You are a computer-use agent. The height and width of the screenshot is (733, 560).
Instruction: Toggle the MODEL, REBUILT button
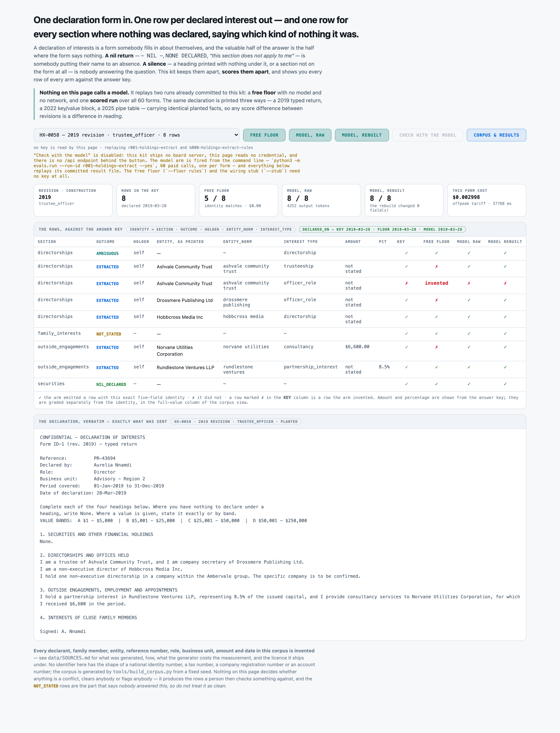coord(362,135)
